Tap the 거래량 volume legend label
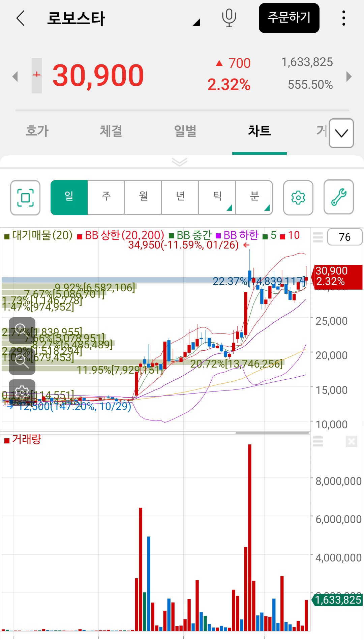Screen dimensions: 364x640 click(x=23, y=439)
